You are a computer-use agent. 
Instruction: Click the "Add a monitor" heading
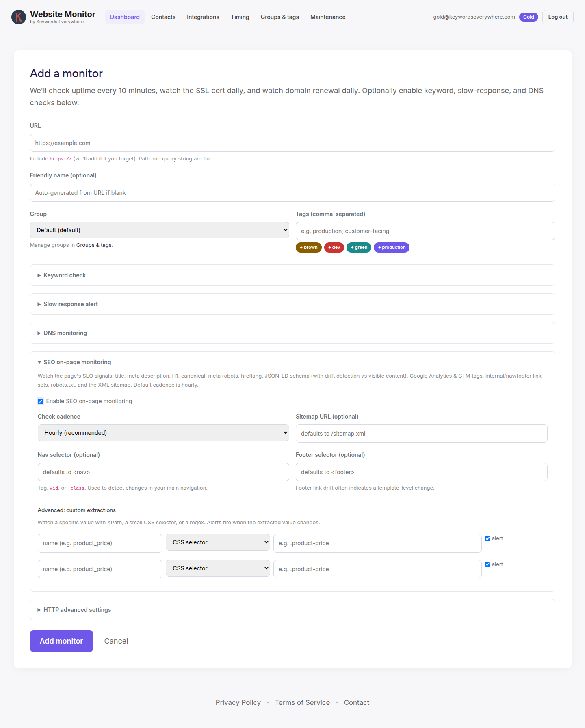(66, 73)
